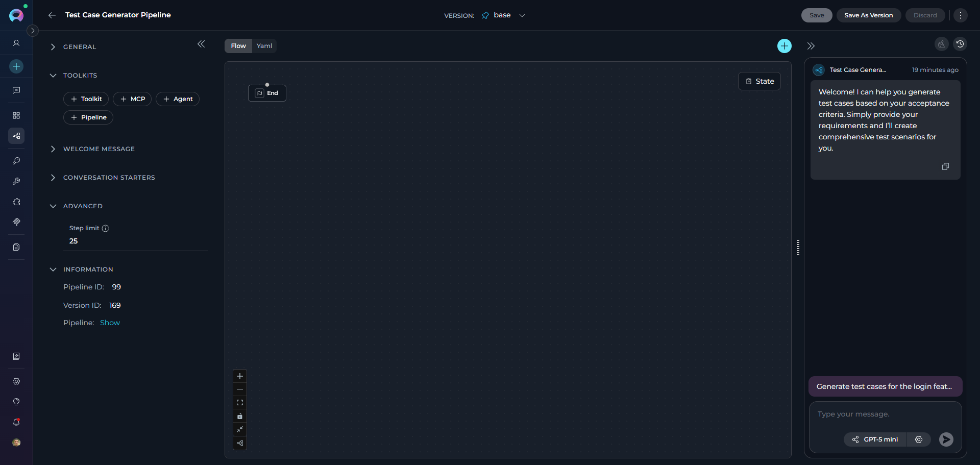
Task: Click the sidebar plus create button
Action: coord(16,66)
